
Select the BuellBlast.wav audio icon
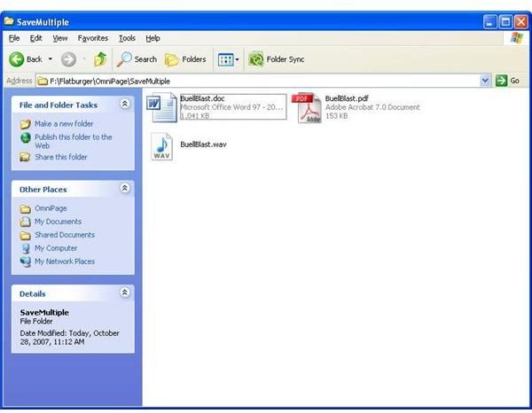pyautogui.click(x=162, y=146)
